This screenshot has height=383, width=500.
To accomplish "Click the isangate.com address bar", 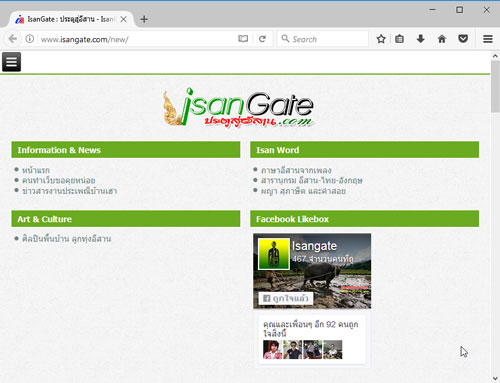I will [x=138, y=39].
